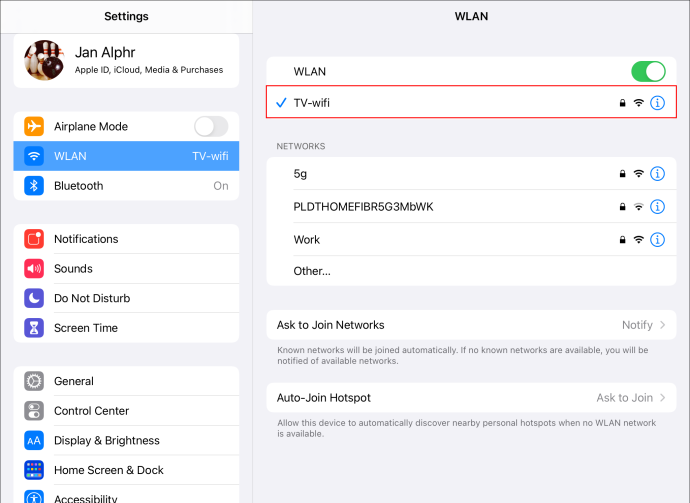Open Jan Alphr Apple ID account
Image resolution: width=690 pixels, height=503 pixels.
pyautogui.click(x=126, y=61)
